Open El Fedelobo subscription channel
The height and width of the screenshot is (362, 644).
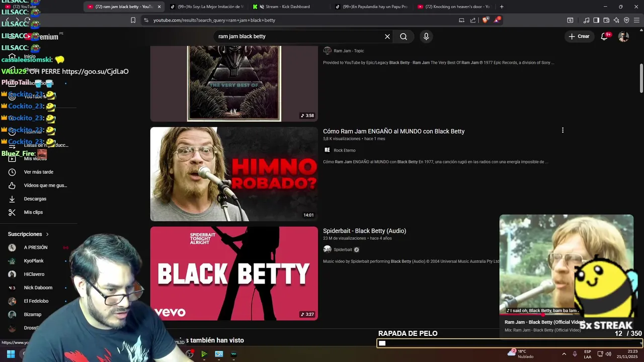36,301
